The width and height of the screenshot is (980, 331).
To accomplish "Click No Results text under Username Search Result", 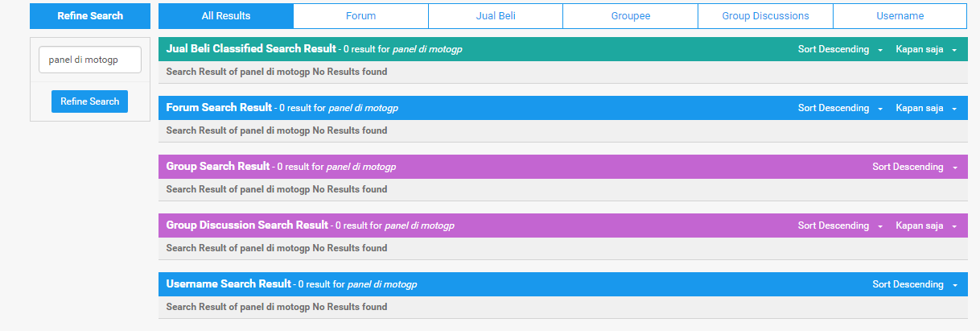I will (277, 308).
